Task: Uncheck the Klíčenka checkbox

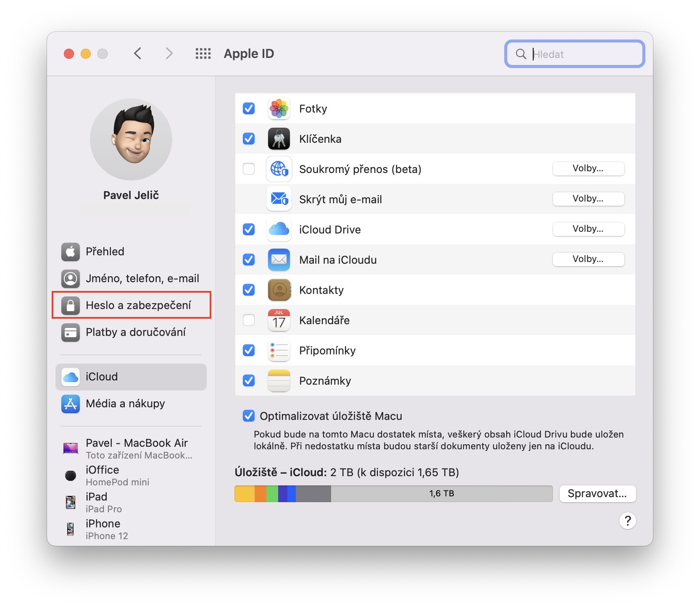Action: (249, 139)
